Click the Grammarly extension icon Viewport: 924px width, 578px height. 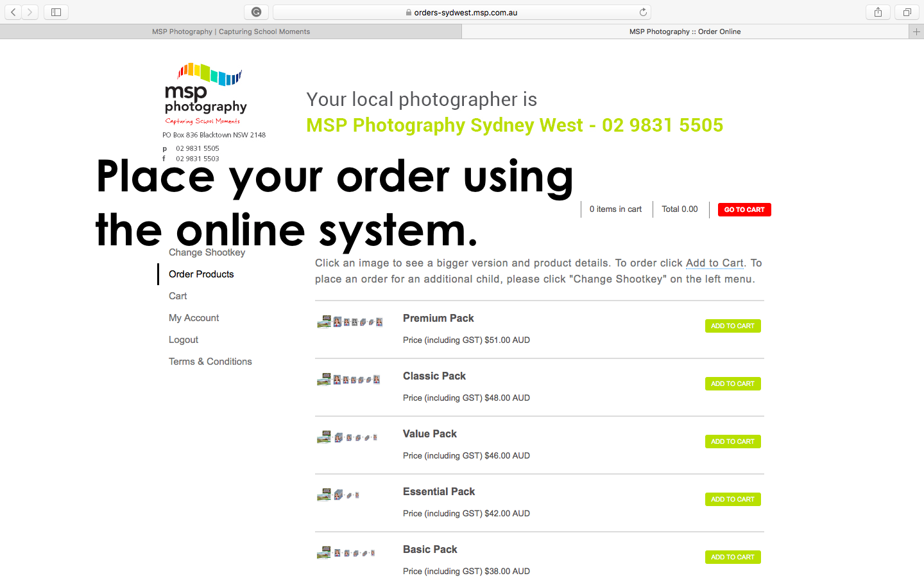point(256,12)
